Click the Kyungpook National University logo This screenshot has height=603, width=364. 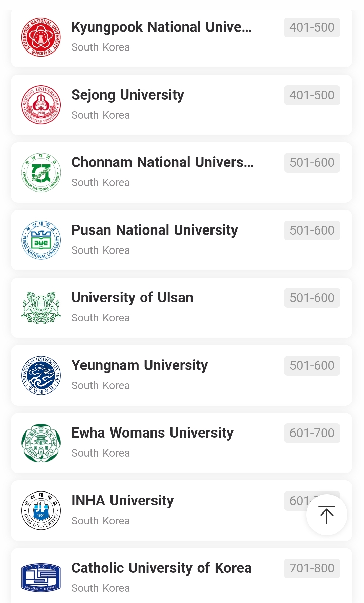click(x=41, y=37)
